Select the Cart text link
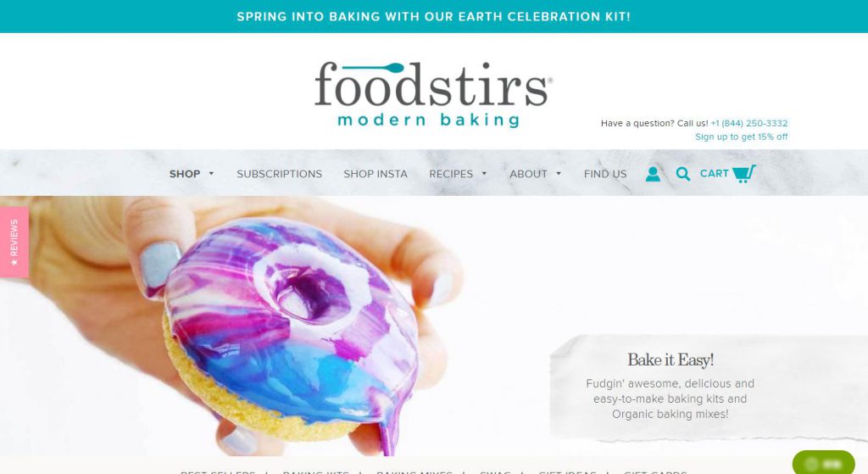Viewport: 868px width, 474px height. coord(714,173)
